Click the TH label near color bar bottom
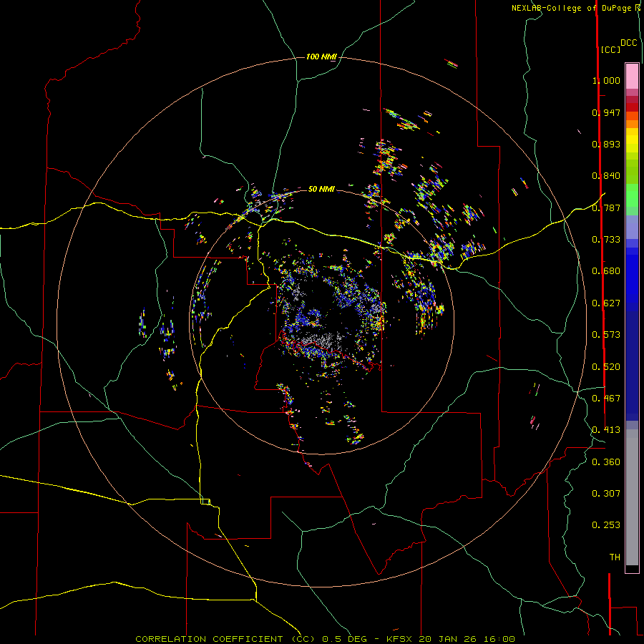This screenshot has width=644, height=644. (615, 557)
